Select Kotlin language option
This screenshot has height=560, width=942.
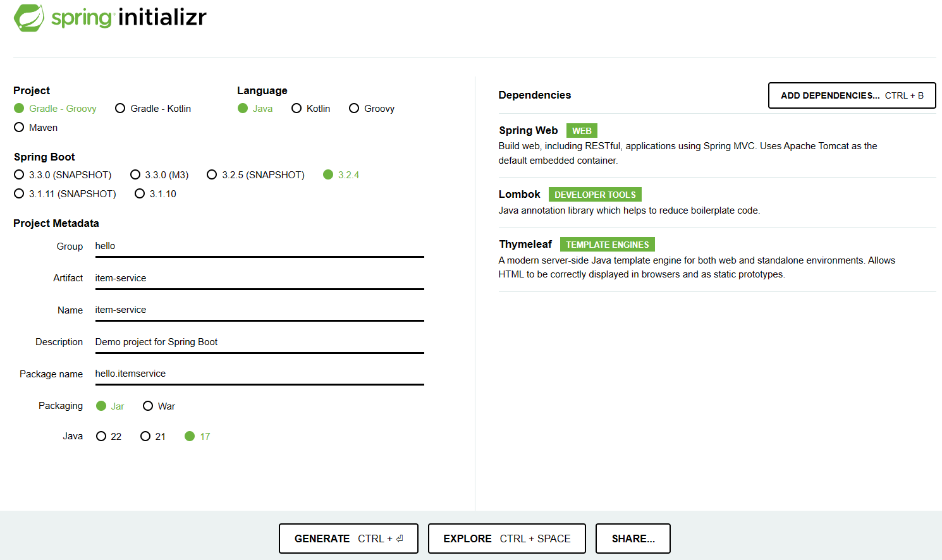click(x=311, y=109)
